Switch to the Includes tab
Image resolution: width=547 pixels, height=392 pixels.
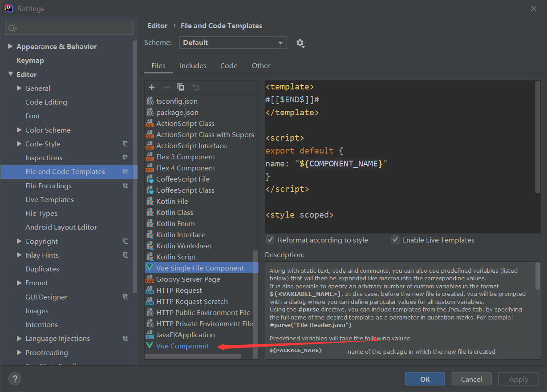pos(193,65)
